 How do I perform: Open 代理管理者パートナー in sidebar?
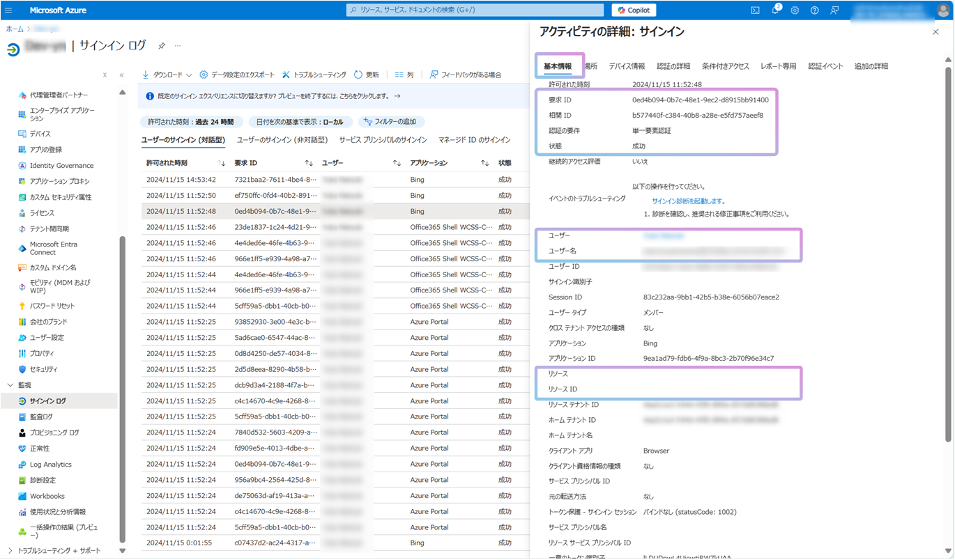[x=59, y=95]
